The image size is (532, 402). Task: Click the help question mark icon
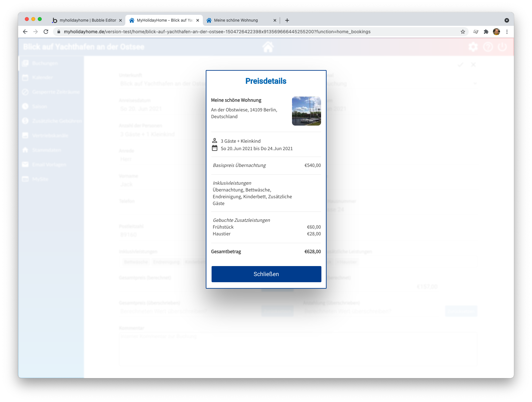coord(488,47)
